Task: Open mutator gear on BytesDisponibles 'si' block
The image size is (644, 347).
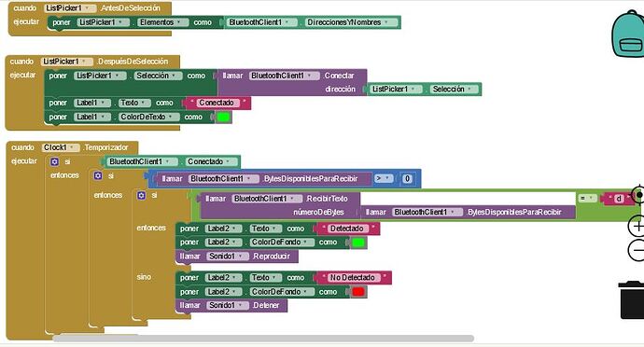Action: (x=98, y=175)
